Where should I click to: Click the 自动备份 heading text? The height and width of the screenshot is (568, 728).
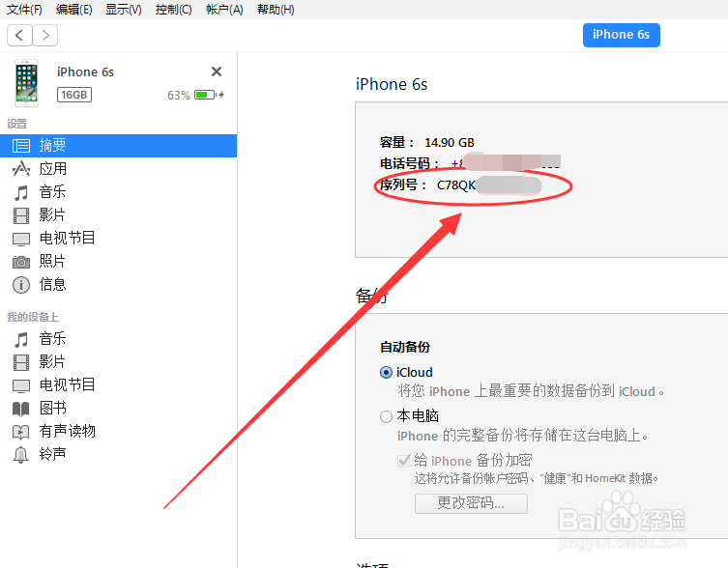405,347
